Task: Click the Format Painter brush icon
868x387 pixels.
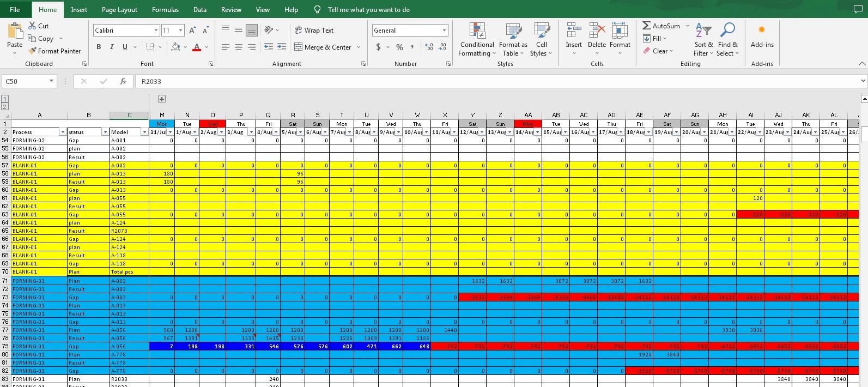Action: tap(33, 51)
